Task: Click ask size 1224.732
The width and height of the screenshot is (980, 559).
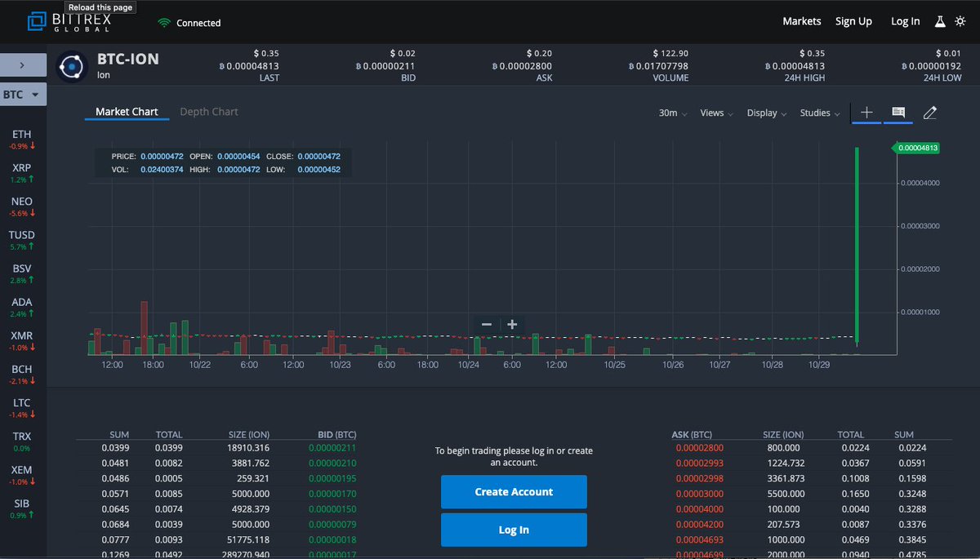Action: click(786, 464)
